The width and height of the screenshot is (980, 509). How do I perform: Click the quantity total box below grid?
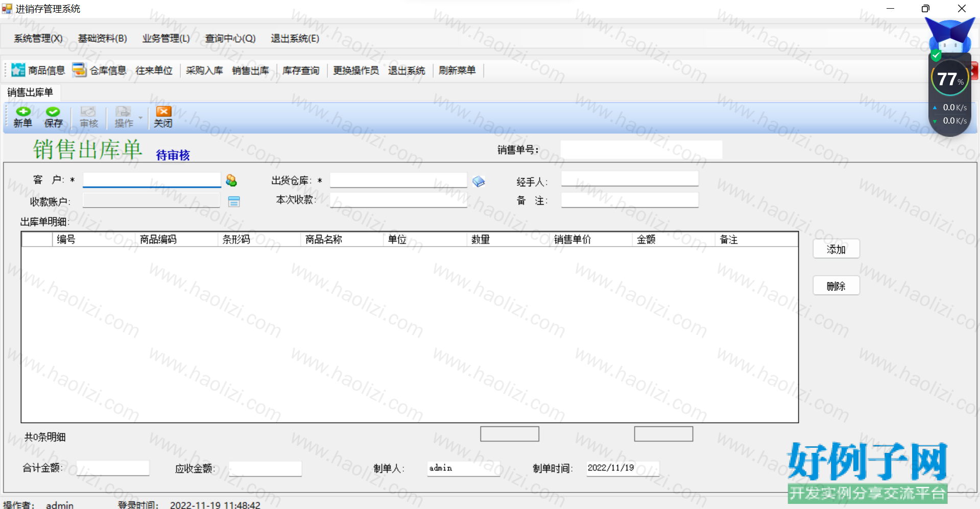tap(510, 434)
